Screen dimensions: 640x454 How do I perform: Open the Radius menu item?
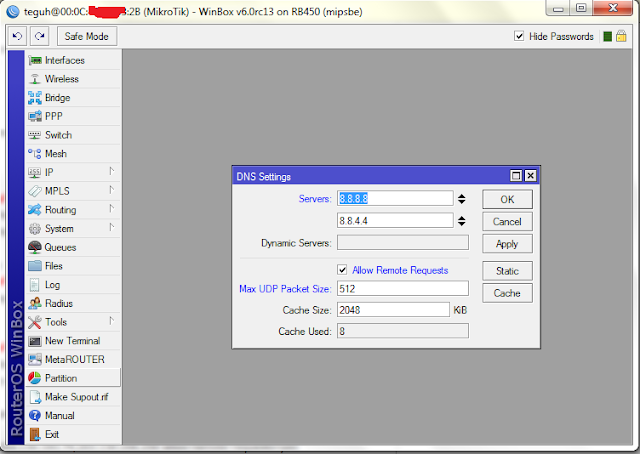[74, 303]
